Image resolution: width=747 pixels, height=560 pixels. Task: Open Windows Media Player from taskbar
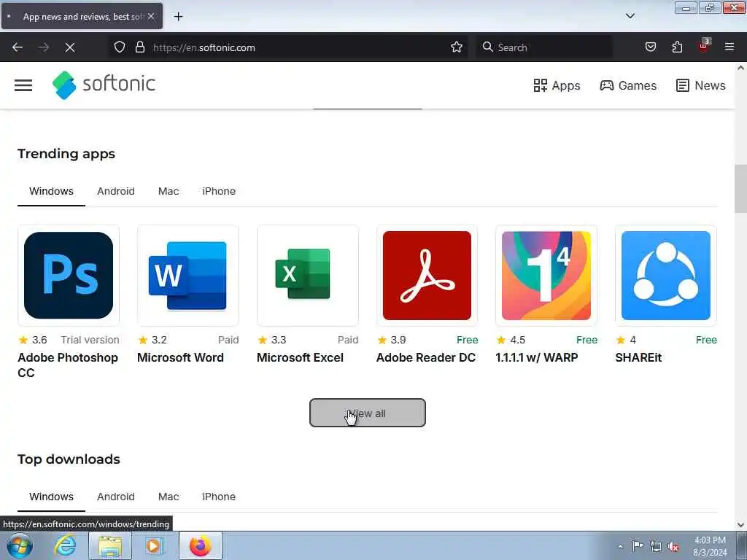pyautogui.click(x=153, y=545)
